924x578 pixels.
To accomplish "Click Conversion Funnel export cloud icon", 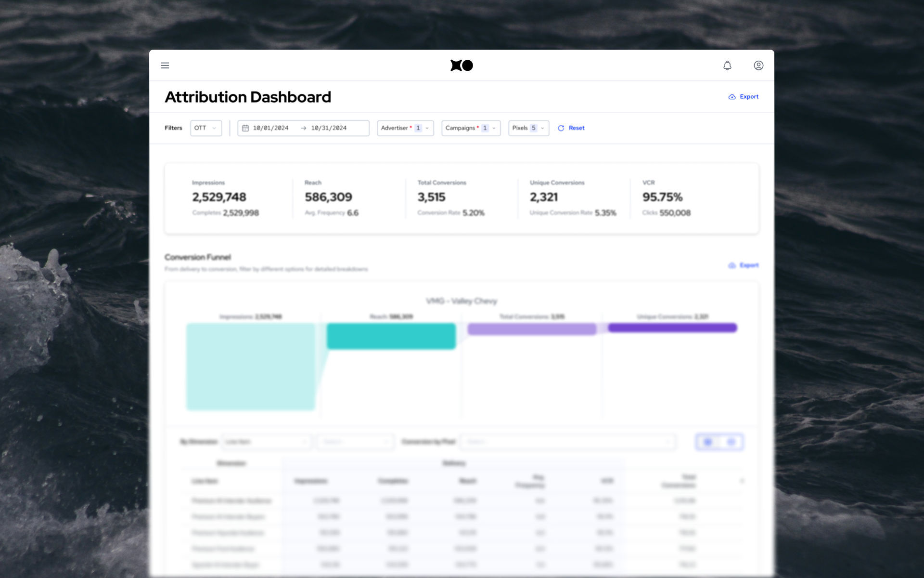I will pyautogui.click(x=732, y=265).
